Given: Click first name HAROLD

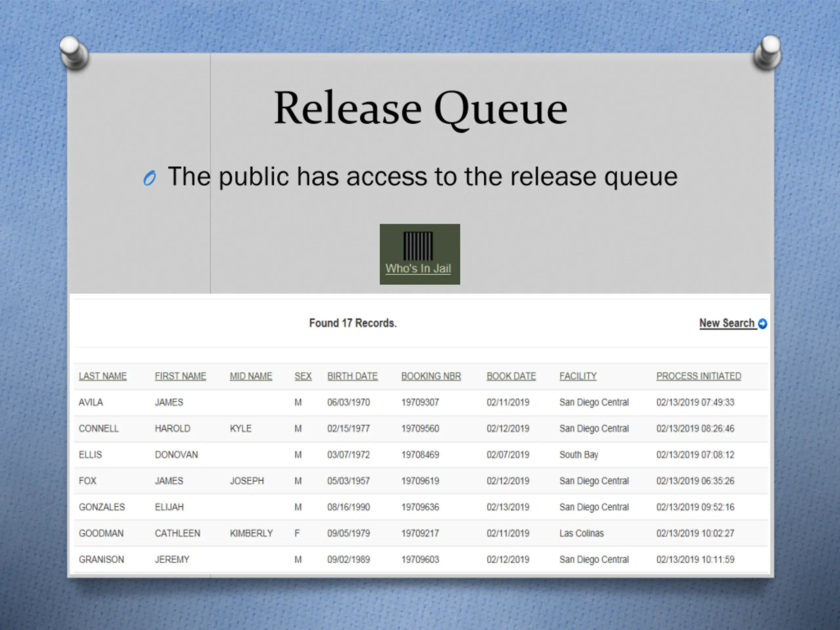Looking at the screenshot, I should [x=172, y=429].
